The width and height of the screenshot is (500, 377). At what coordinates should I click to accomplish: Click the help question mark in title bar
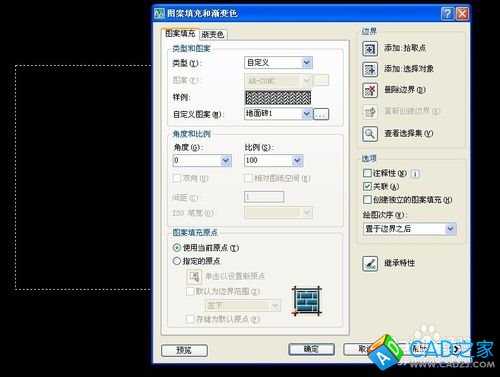[447, 14]
